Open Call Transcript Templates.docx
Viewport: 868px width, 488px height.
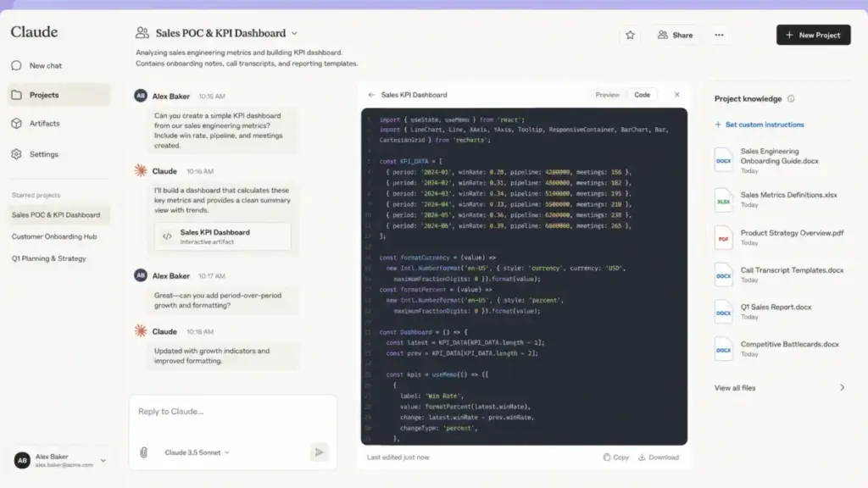coord(780,275)
